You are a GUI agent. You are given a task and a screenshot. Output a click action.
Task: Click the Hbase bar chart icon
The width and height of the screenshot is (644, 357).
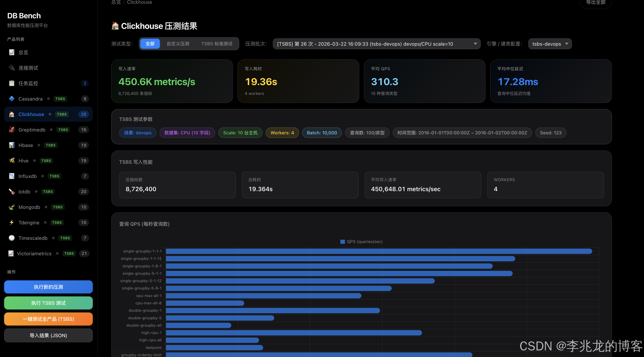pos(11,145)
